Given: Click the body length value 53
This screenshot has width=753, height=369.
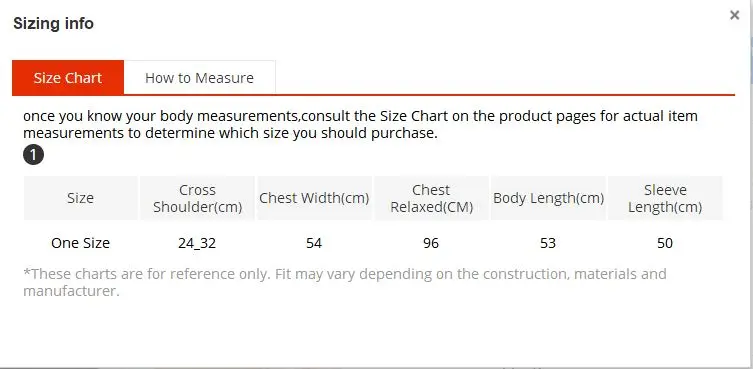Looking at the screenshot, I should coord(548,243).
